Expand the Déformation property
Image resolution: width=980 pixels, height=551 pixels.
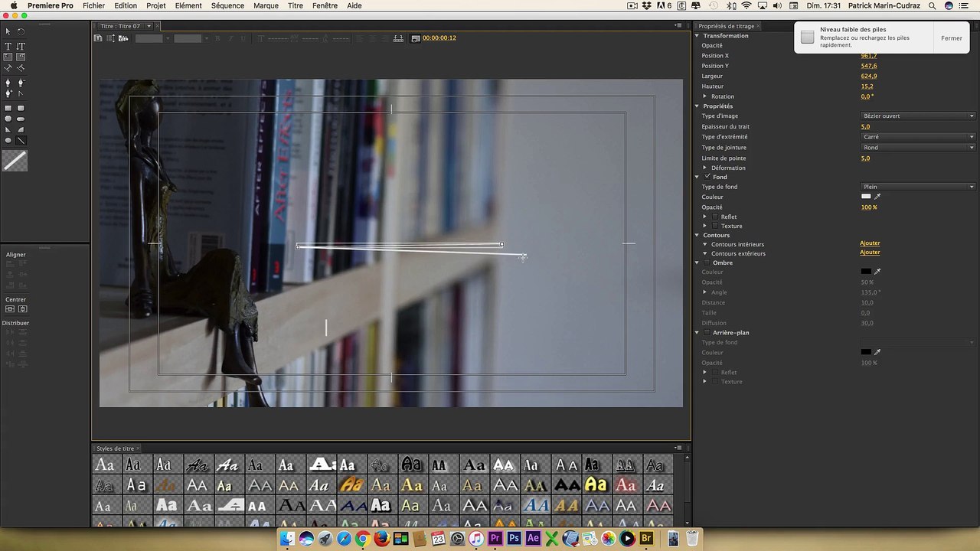705,168
